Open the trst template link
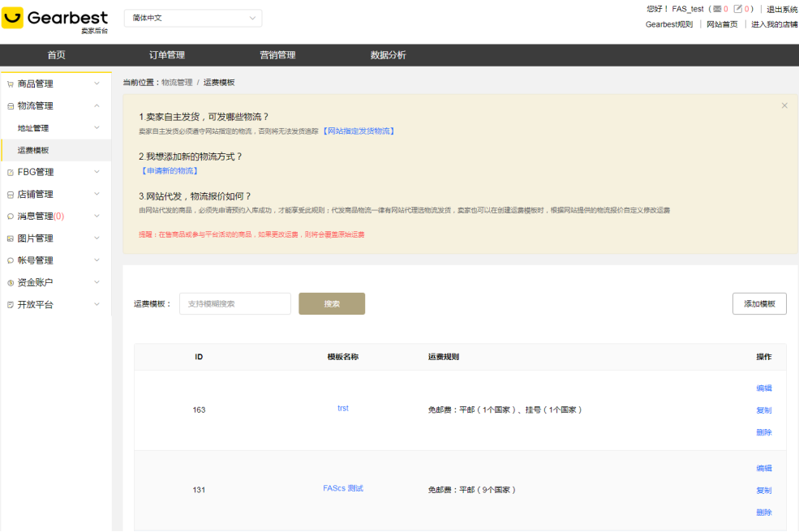799x532 pixels. click(x=342, y=409)
